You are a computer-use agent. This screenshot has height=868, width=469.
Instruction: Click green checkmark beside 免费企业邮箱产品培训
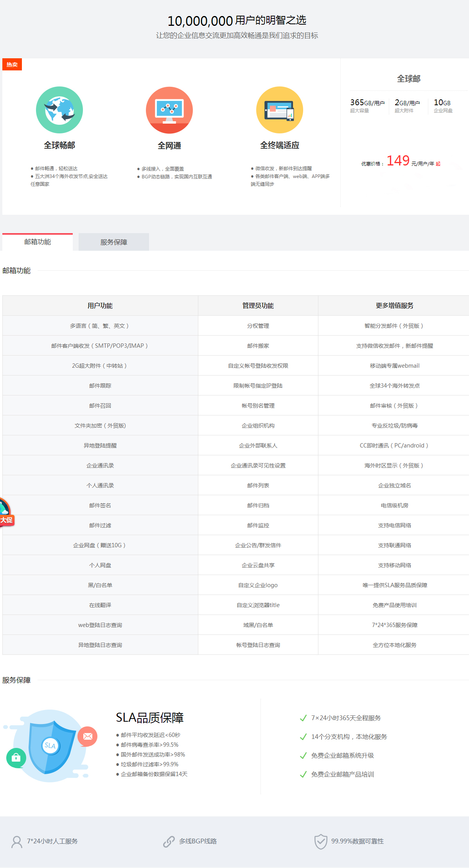303,775
